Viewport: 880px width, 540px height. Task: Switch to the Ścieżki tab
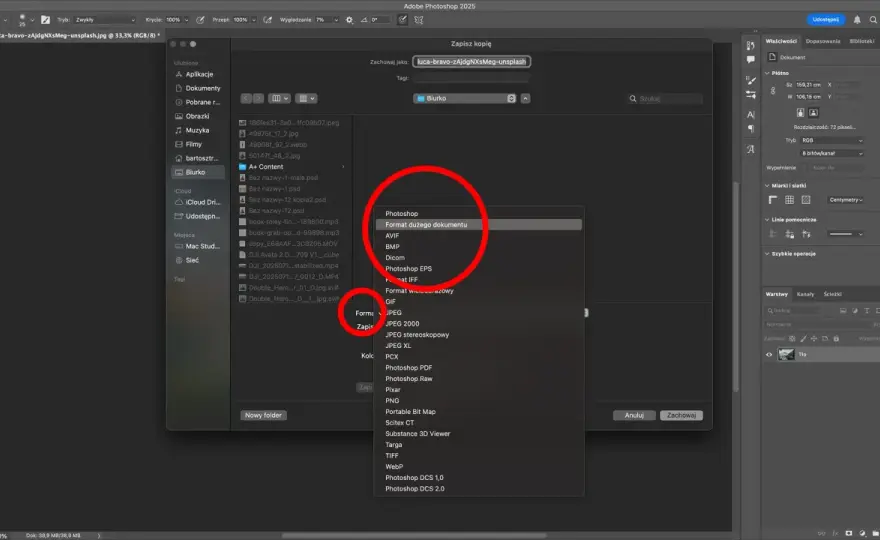[x=832, y=294]
